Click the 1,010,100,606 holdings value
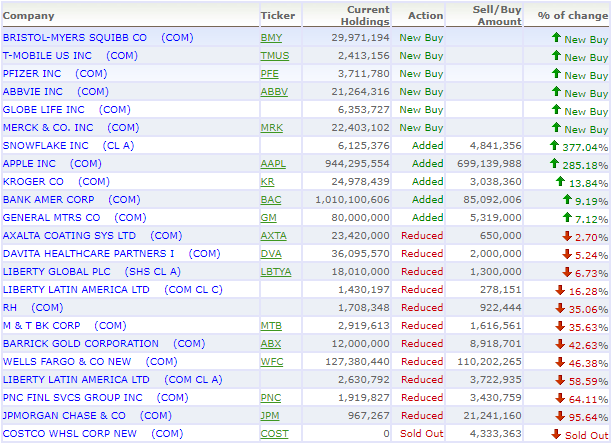613x445 pixels. pos(353,200)
